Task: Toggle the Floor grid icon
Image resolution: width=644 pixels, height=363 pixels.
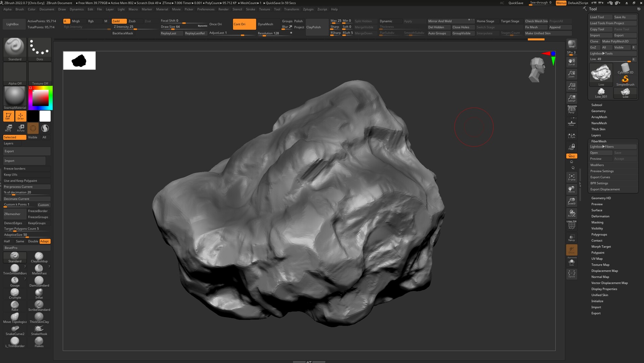Action: [x=571, y=123]
